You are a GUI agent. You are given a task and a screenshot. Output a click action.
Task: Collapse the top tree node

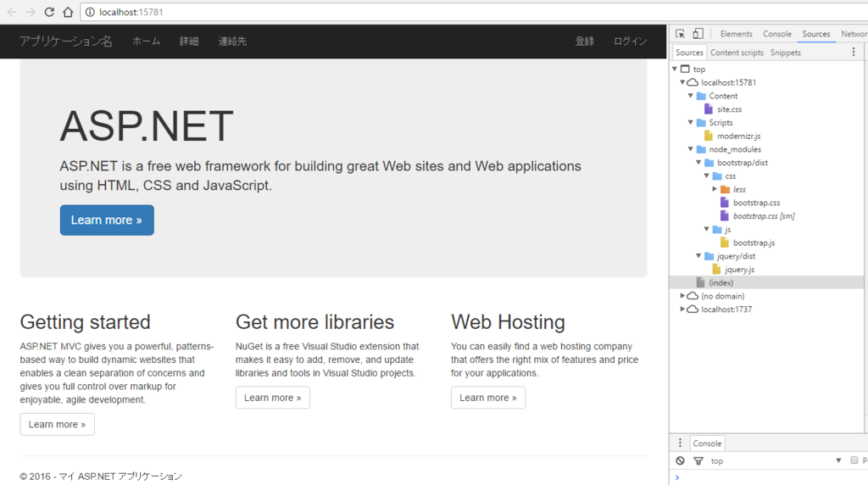pyautogui.click(x=675, y=70)
